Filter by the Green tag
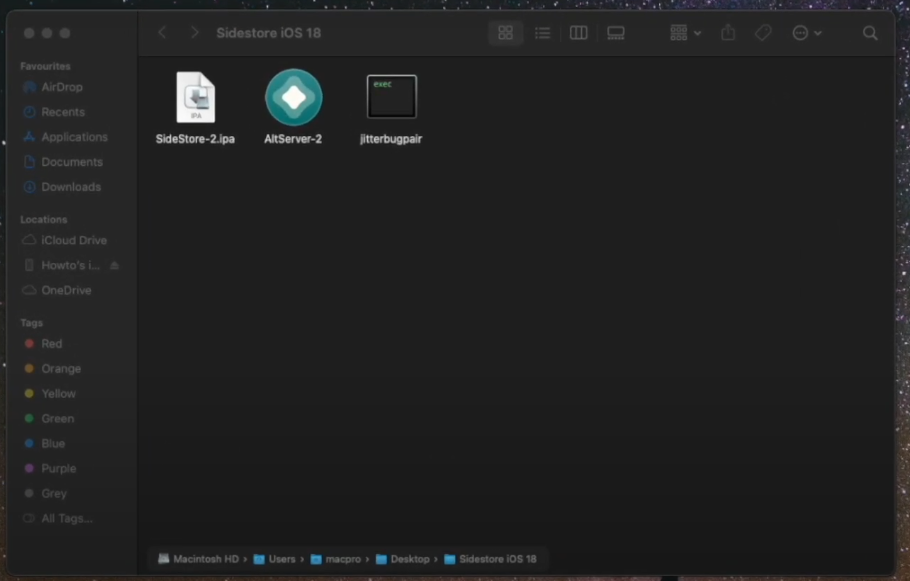This screenshot has height=581, width=910. (x=57, y=418)
